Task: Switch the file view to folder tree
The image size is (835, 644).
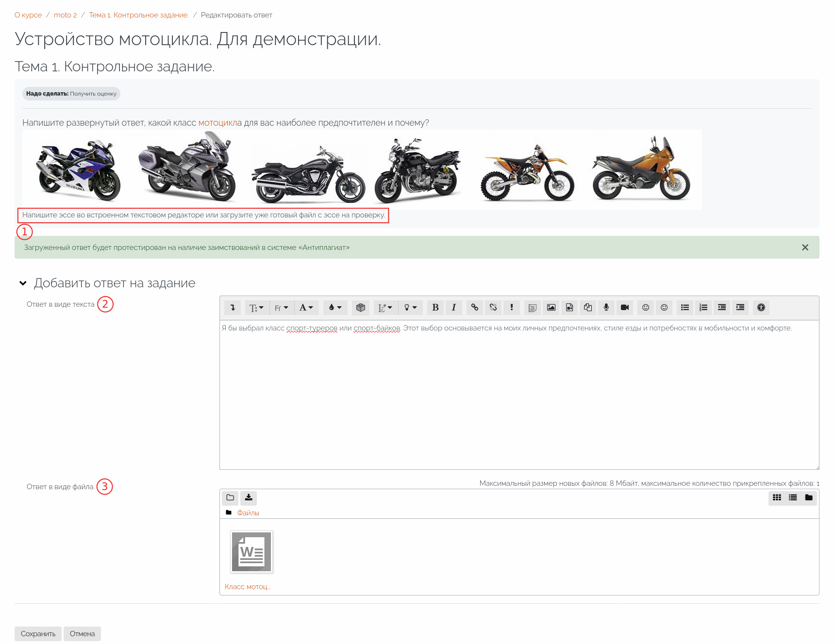Action: (x=809, y=498)
